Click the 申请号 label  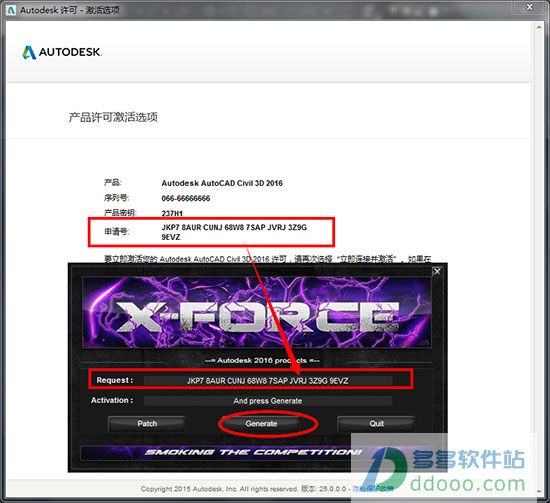pyautogui.click(x=116, y=232)
